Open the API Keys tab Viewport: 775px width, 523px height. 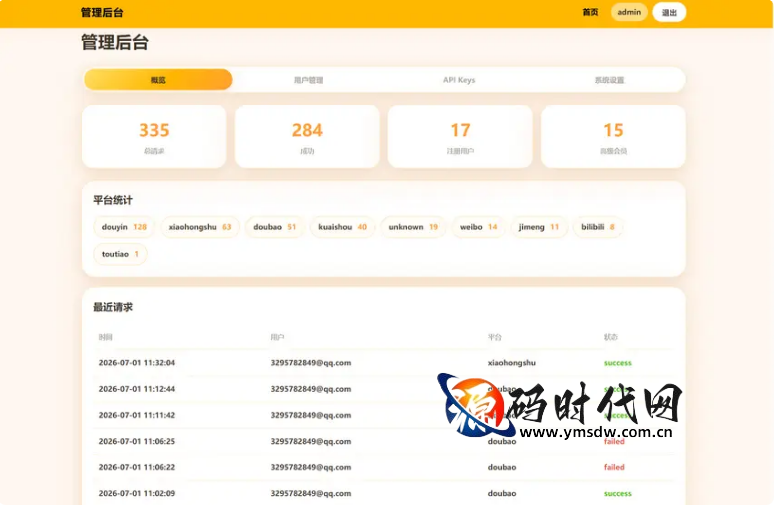[459, 80]
